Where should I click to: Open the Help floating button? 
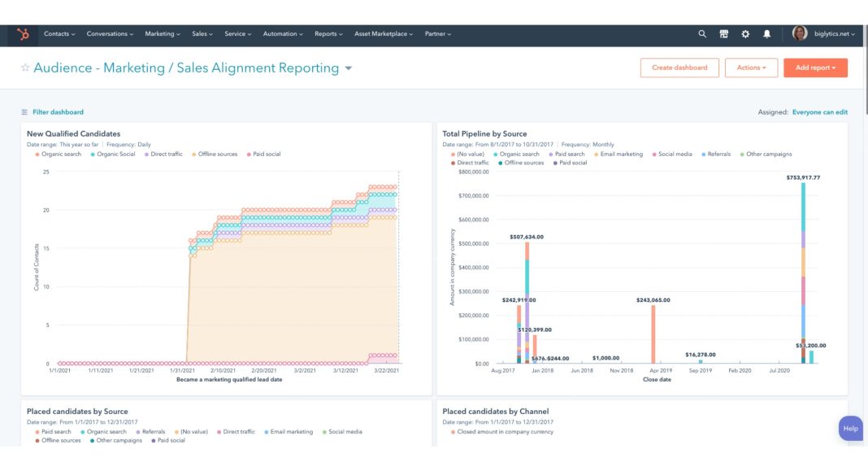[850, 428]
